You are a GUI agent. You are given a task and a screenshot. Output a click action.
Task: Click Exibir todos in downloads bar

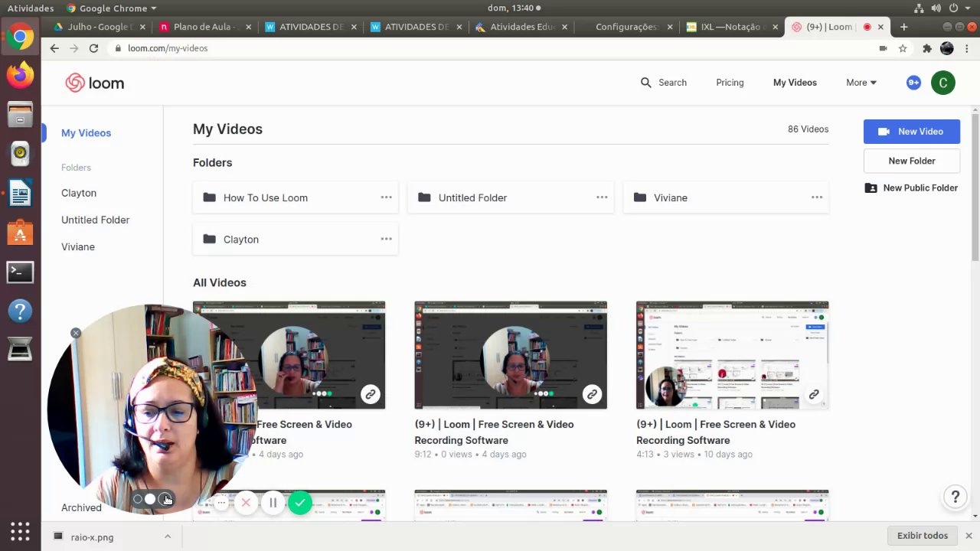pyautogui.click(x=922, y=536)
